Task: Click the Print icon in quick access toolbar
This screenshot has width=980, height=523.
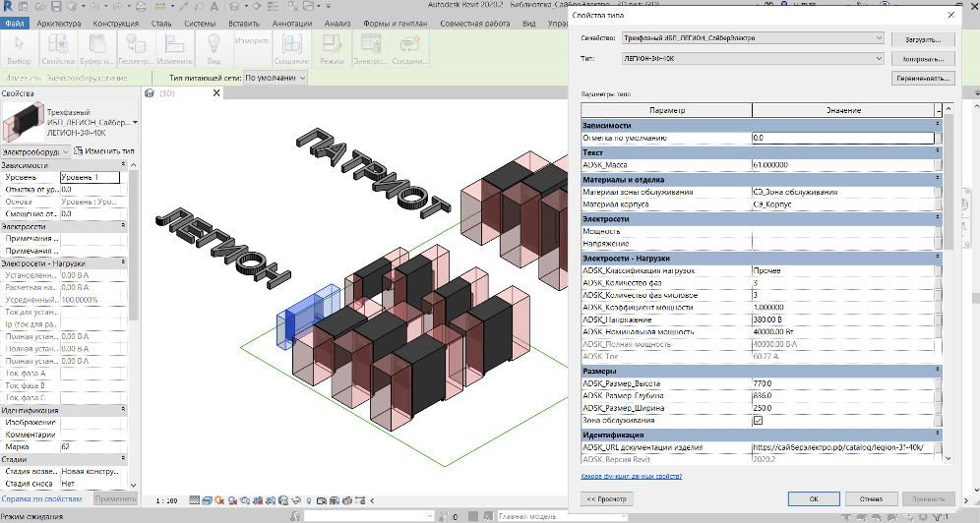Action: click(x=142, y=7)
